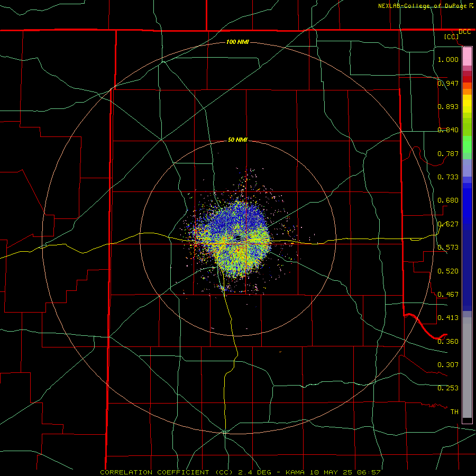Select the 0.253 legend value
The height and width of the screenshot is (476, 476).
(448, 388)
